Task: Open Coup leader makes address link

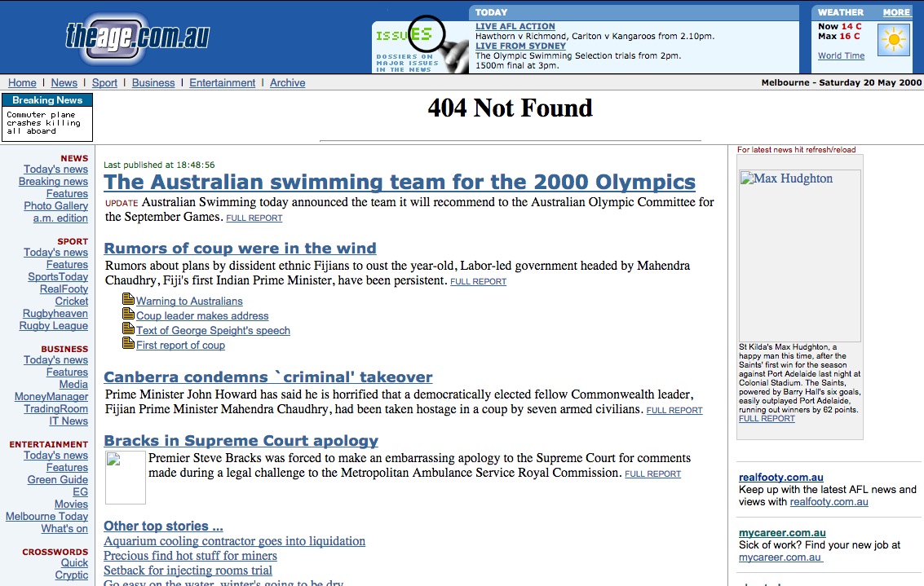Action: point(202,315)
